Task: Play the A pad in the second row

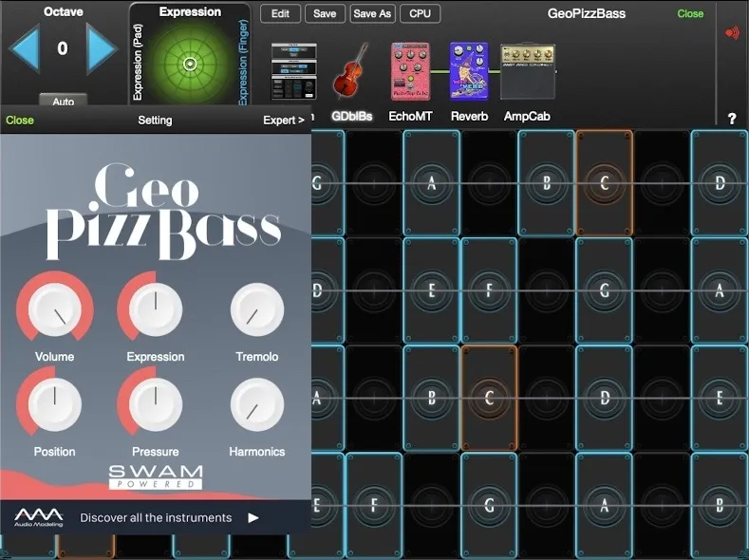Action: 720,290
